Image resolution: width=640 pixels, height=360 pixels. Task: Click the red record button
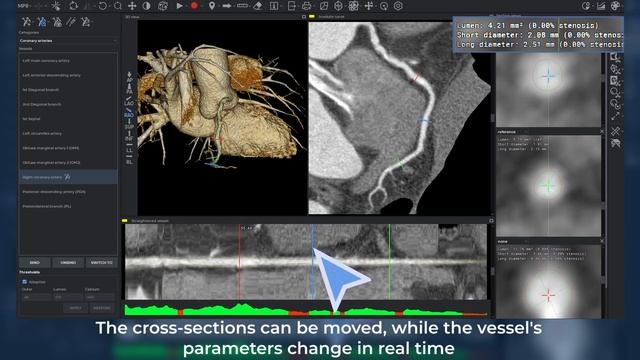(x=194, y=6)
